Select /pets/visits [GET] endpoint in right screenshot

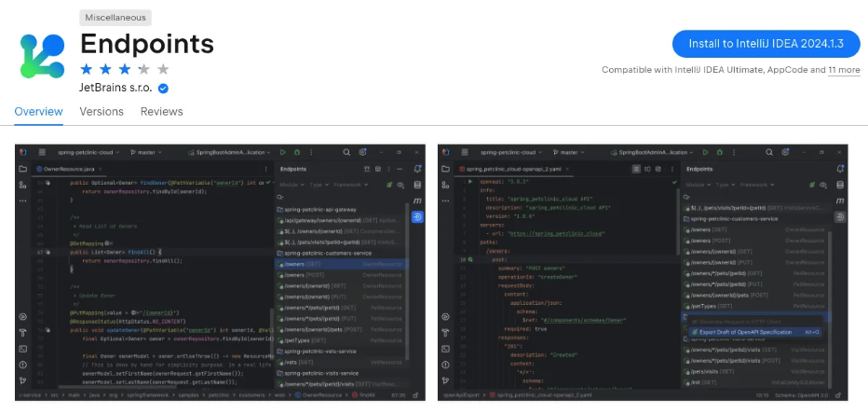[754, 371]
